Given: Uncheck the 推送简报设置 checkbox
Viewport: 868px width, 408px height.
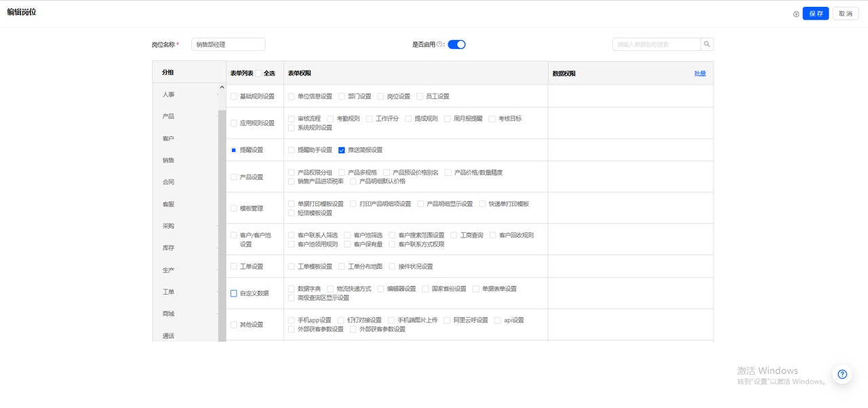Looking at the screenshot, I should click(x=342, y=150).
